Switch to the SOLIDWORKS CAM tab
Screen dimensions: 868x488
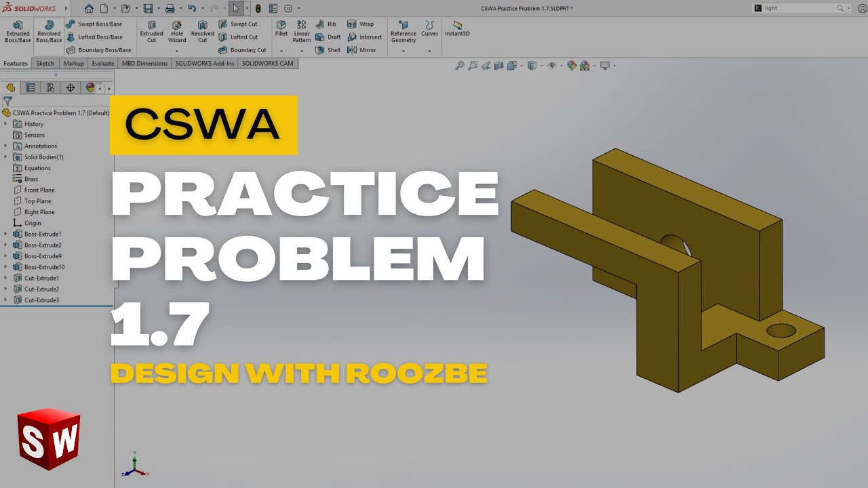[268, 64]
